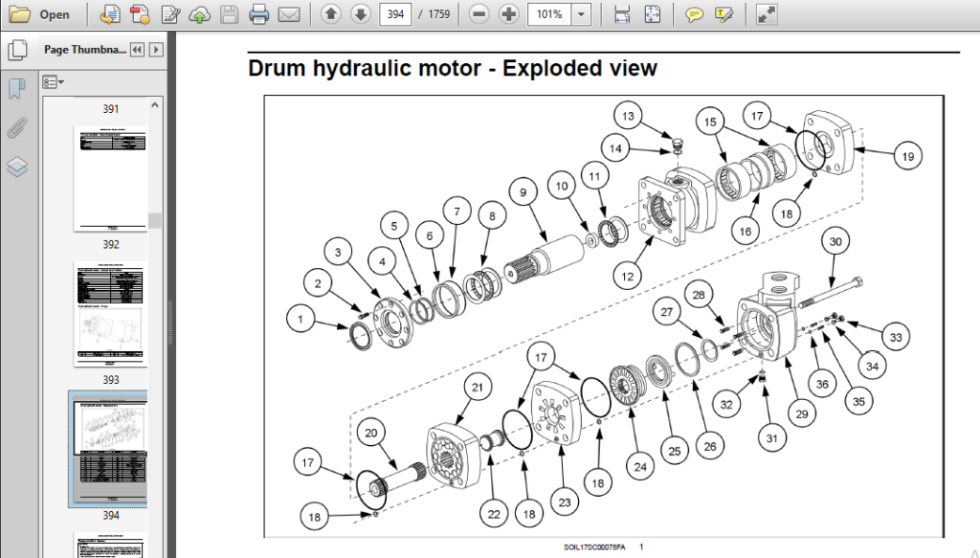Open the Attachments paperclip panel

(17, 128)
